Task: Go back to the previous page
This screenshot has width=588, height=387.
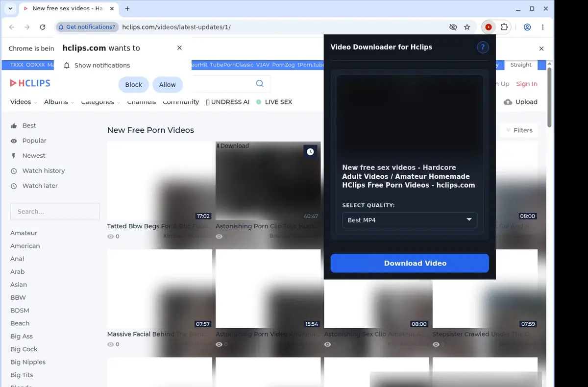Action: tap(12, 27)
